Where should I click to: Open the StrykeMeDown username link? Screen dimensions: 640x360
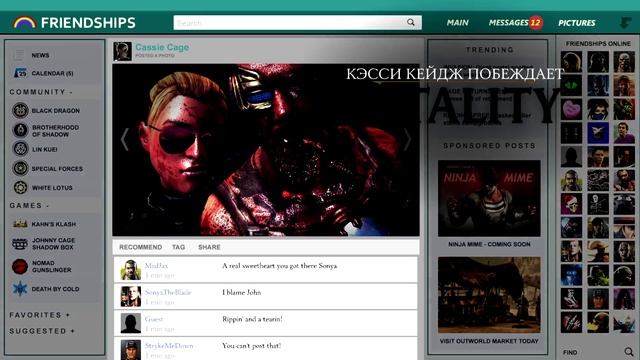[169, 346]
